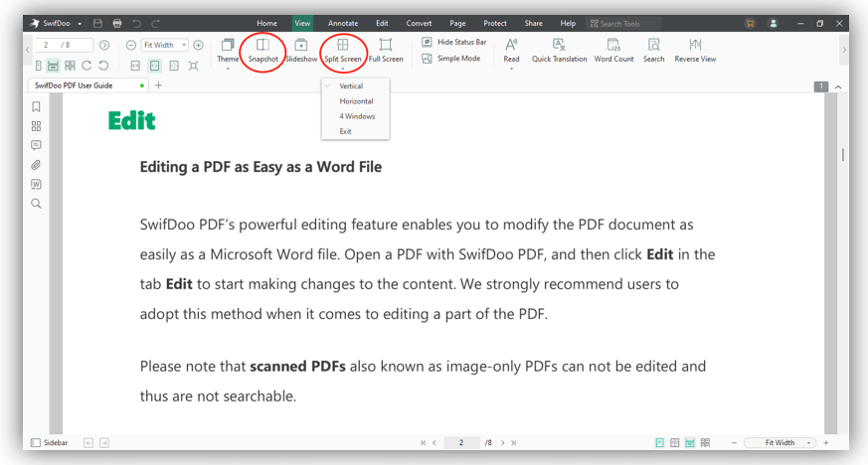Click the Reverse View tool
This screenshot has height=465, width=868.
coord(695,51)
